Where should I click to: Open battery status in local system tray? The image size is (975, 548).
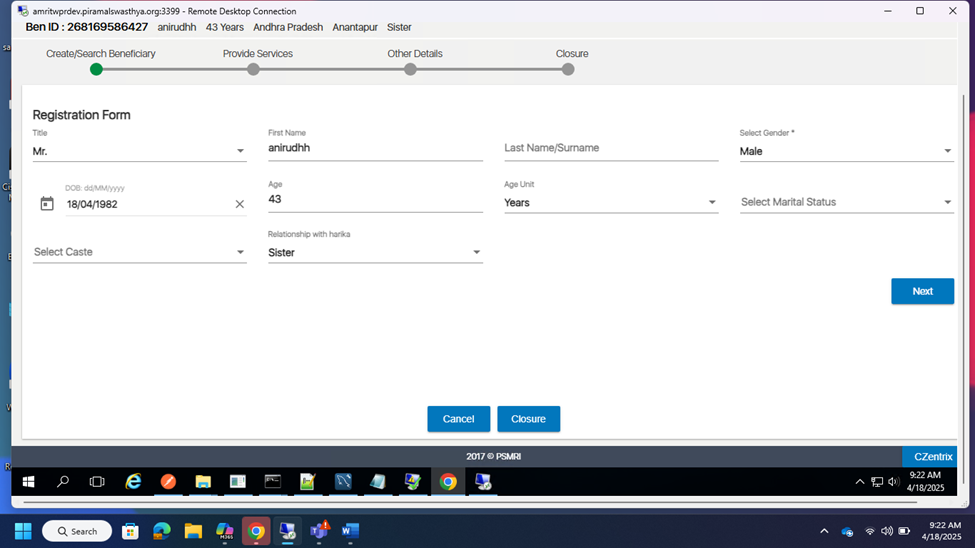click(x=904, y=531)
